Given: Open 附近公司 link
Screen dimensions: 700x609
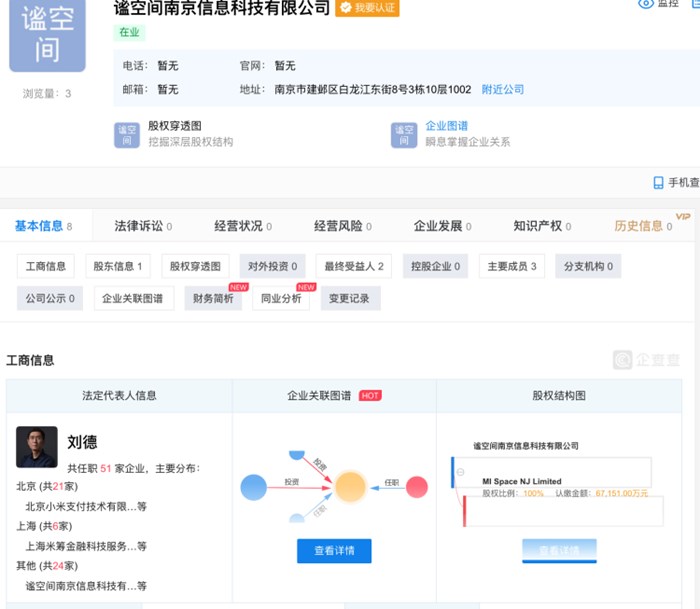Looking at the screenshot, I should [x=502, y=90].
